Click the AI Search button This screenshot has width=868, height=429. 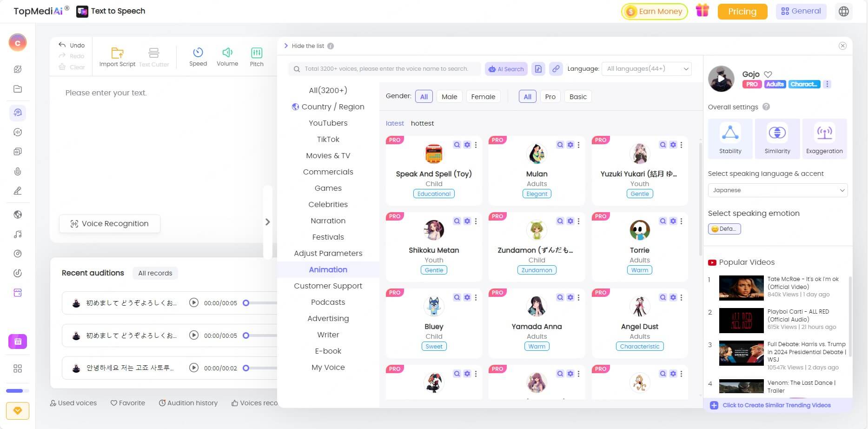tap(506, 69)
